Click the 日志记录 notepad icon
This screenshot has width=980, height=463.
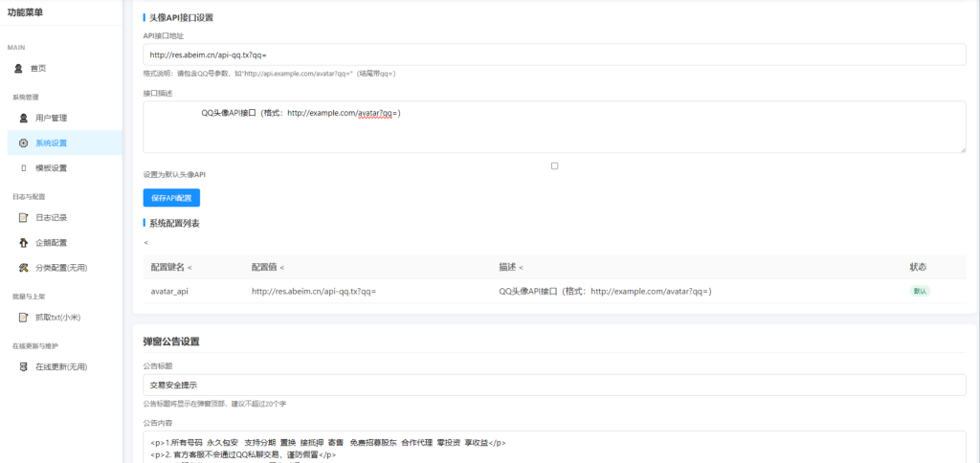pyautogui.click(x=23, y=218)
